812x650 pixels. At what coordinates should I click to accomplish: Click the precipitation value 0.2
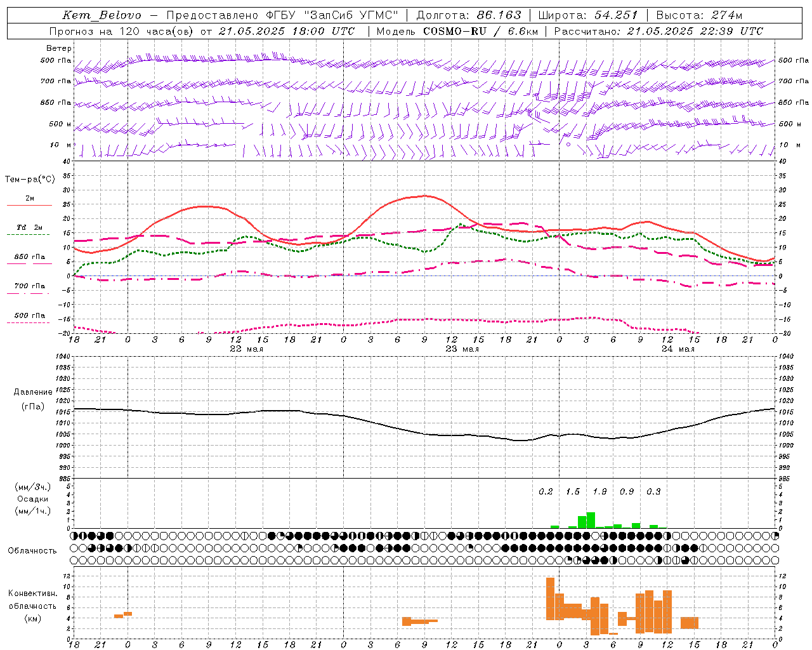tap(546, 492)
